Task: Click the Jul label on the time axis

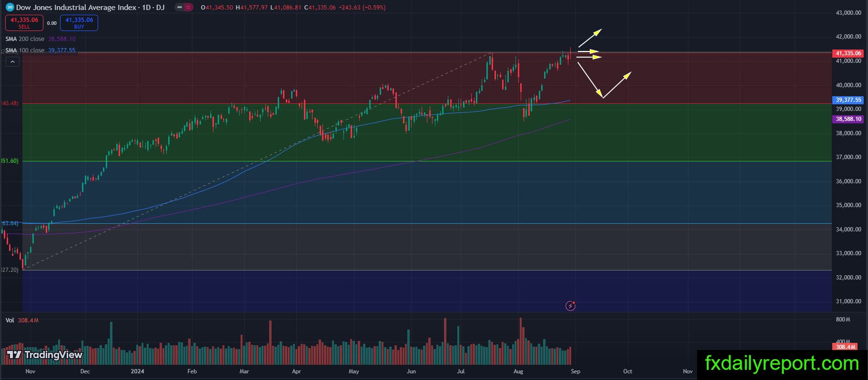Action: coord(461,371)
